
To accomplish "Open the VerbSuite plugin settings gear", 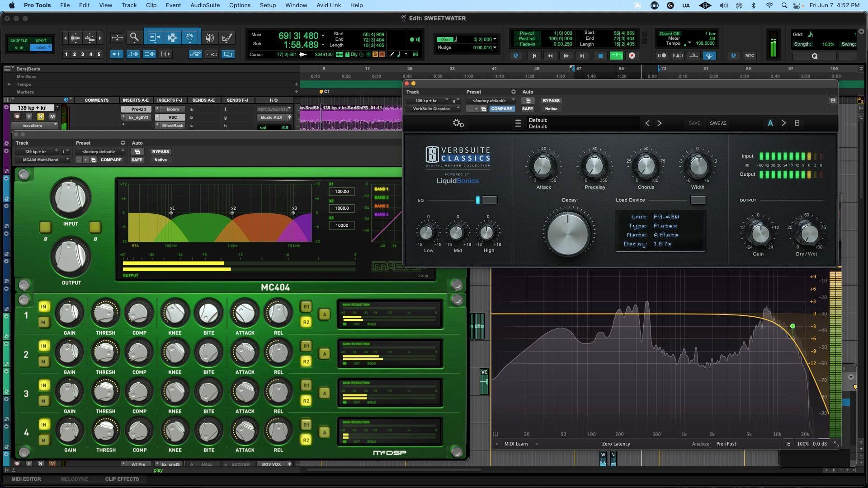I will pyautogui.click(x=458, y=123).
